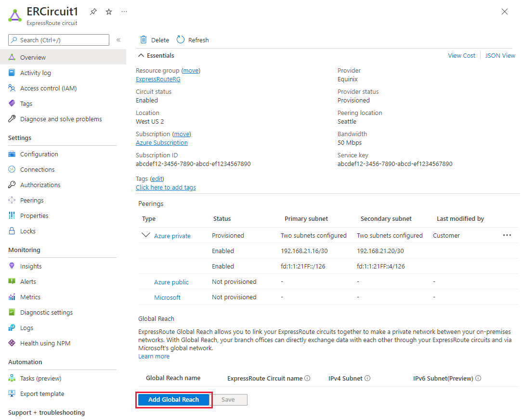Image resolution: width=522 pixels, height=420 pixels.
Task: Open the ExpressRouteRG resource group link
Action: (x=158, y=79)
